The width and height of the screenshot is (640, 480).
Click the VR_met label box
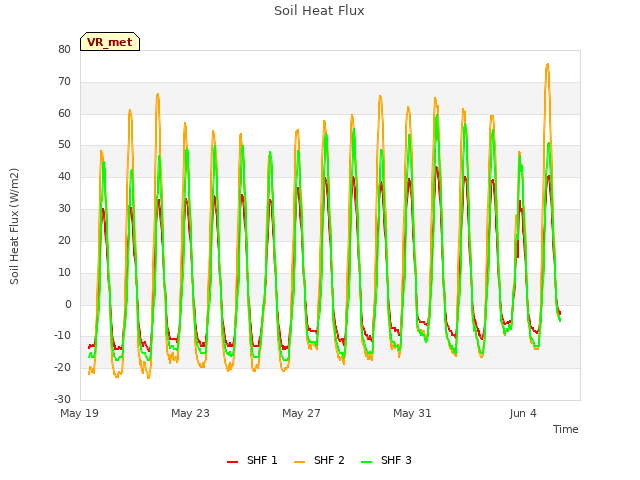[110, 42]
